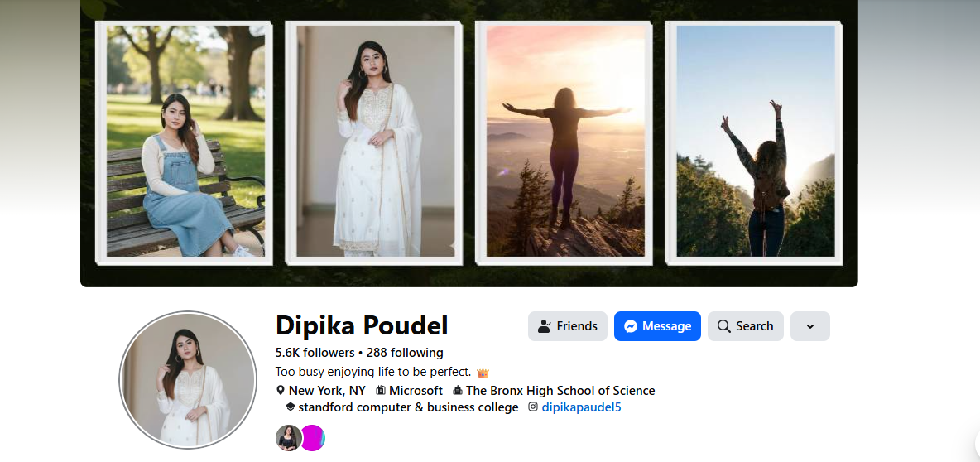The image size is (980, 462).
Task: View the 288 following list
Action: pyautogui.click(x=405, y=353)
